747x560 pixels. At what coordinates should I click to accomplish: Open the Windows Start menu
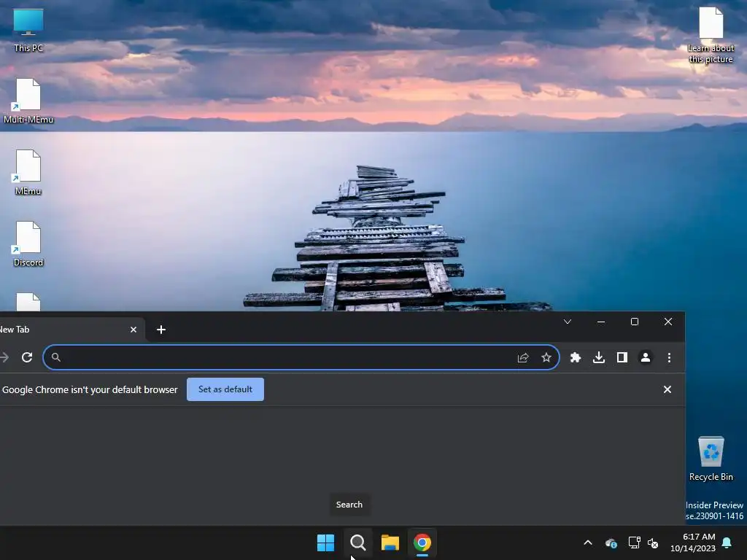326,542
